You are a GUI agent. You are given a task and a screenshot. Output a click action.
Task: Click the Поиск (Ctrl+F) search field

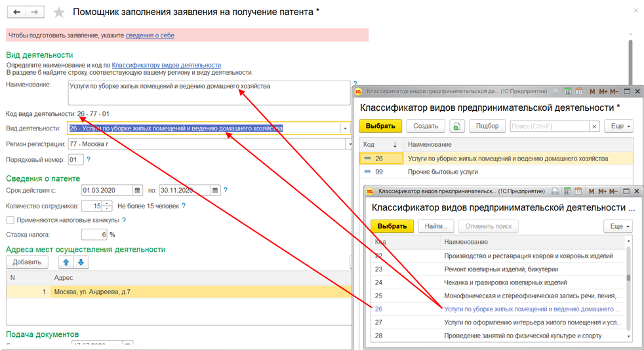[x=550, y=126]
